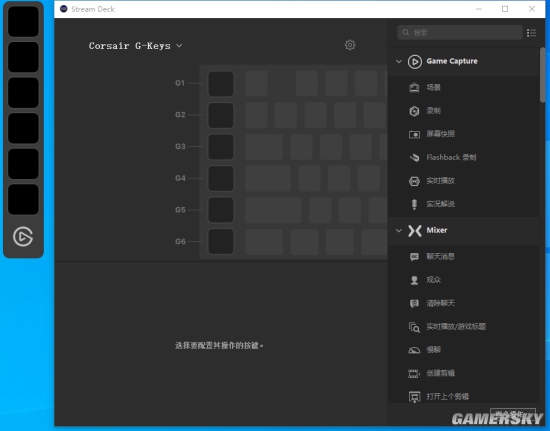Select the 实时播放 live stream icon under Game Capture
The image size is (550, 431).
414,181
